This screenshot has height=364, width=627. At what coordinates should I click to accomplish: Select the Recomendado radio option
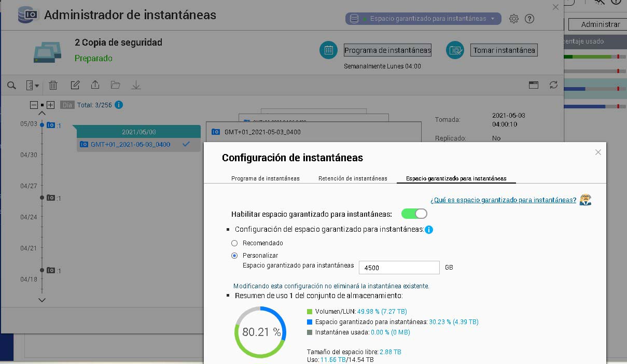click(234, 243)
